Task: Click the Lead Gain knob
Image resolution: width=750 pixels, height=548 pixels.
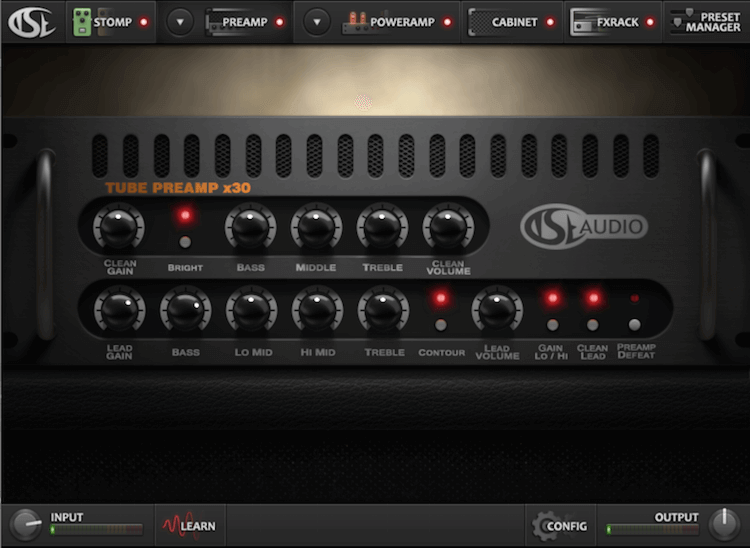Action: pyautogui.click(x=119, y=310)
